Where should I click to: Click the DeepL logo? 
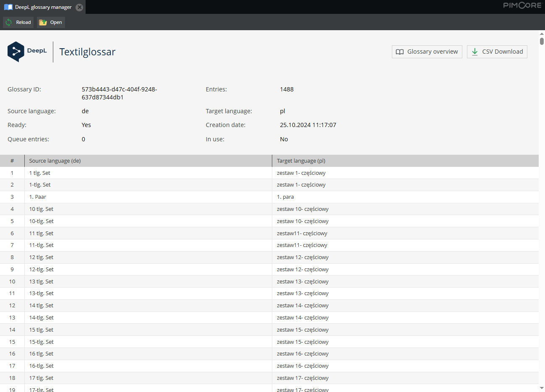pos(27,52)
